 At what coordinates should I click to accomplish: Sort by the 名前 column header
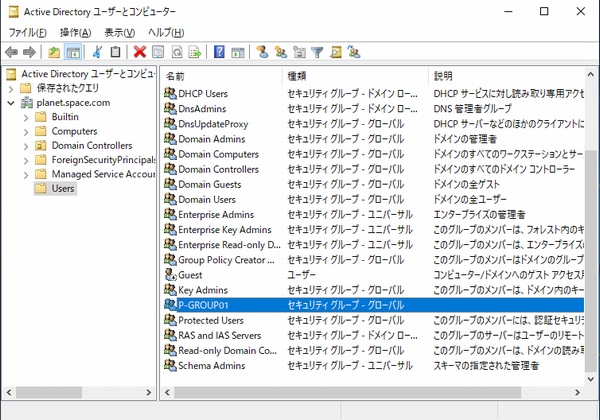[221, 76]
